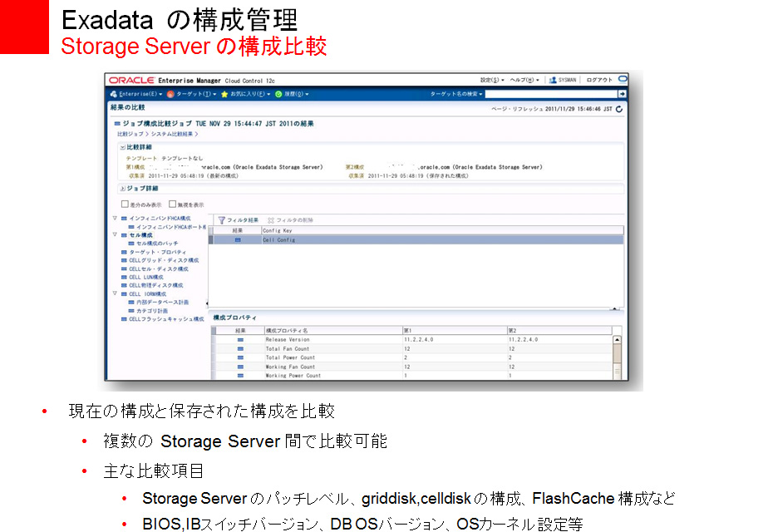Enable the 差分のみ表示 checkbox

pos(125,204)
